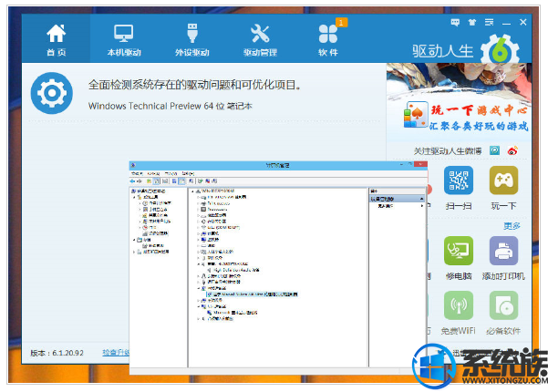Select the 版本：6.1.20.92 text
548x392 pixels.
(x=57, y=353)
